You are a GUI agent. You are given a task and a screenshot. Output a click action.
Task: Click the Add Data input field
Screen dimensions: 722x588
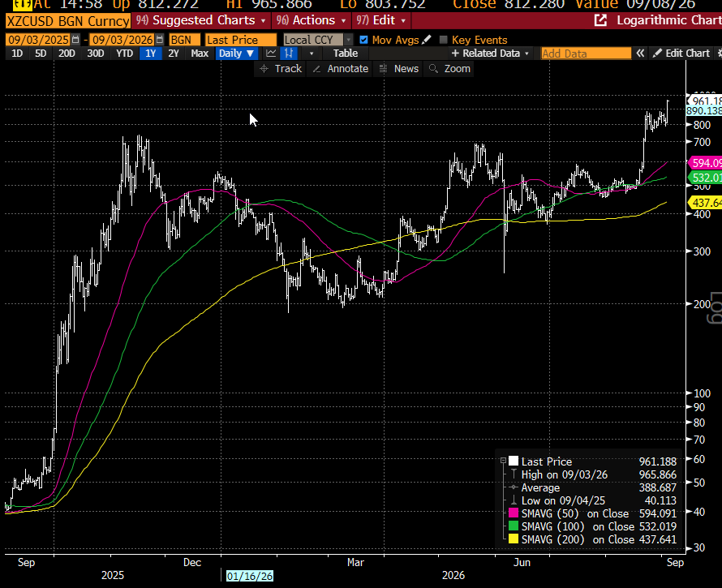click(586, 54)
